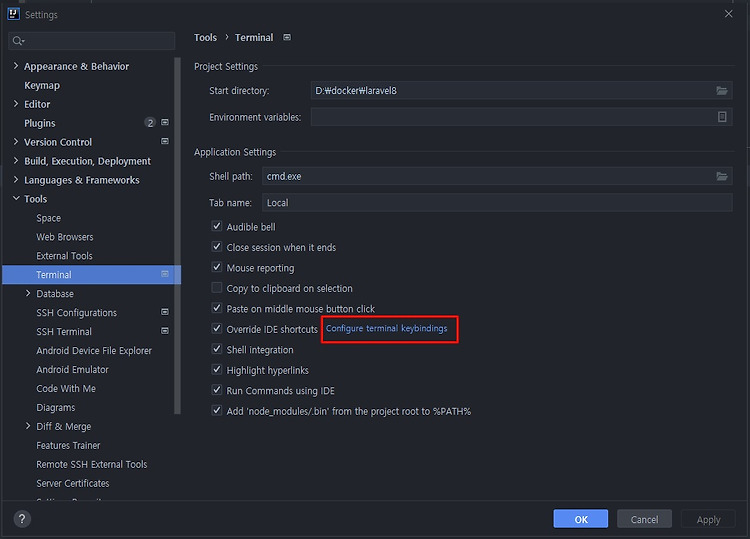
Task: Click the Tools breadcrumb
Action: pyautogui.click(x=205, y=37)
